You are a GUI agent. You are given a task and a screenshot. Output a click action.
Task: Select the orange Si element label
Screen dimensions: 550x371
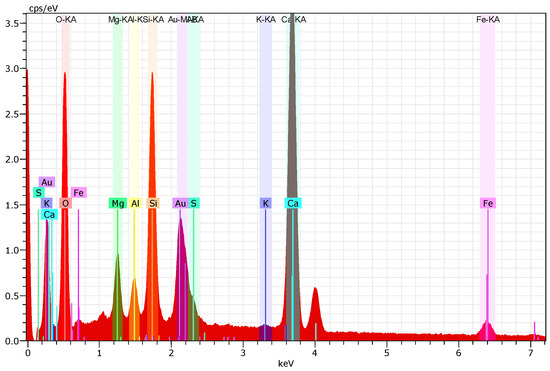point(153,203)
